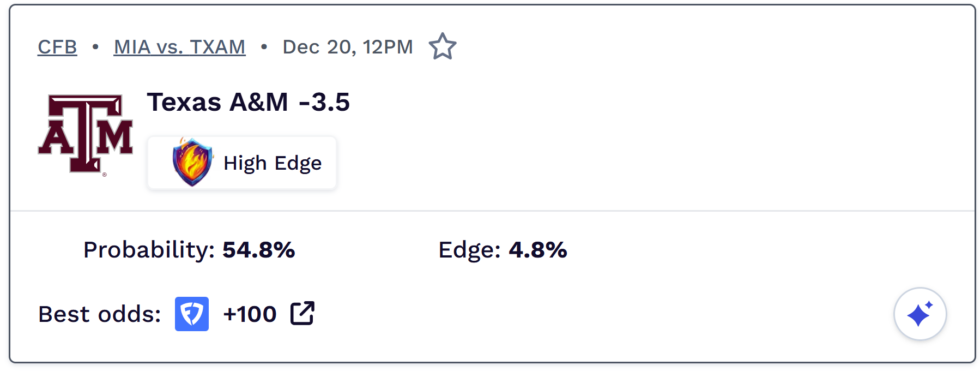Select the High Edge badge label
Image resolution: width=980 pixels, height=371 pixels.
273,163
